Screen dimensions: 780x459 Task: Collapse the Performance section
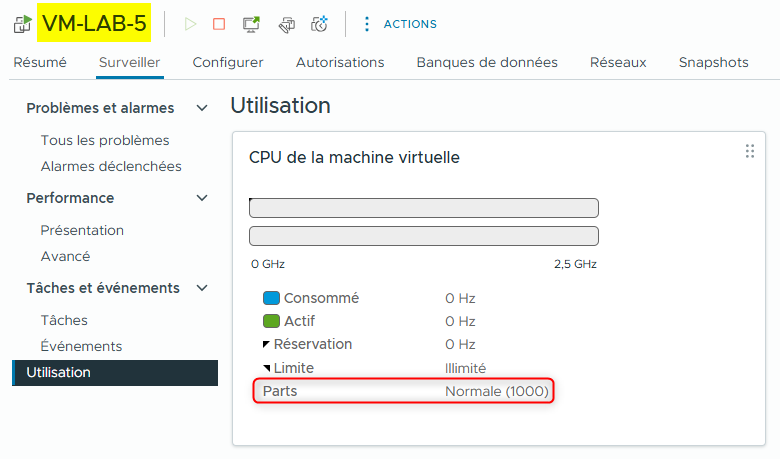click(x=202, y=198)
